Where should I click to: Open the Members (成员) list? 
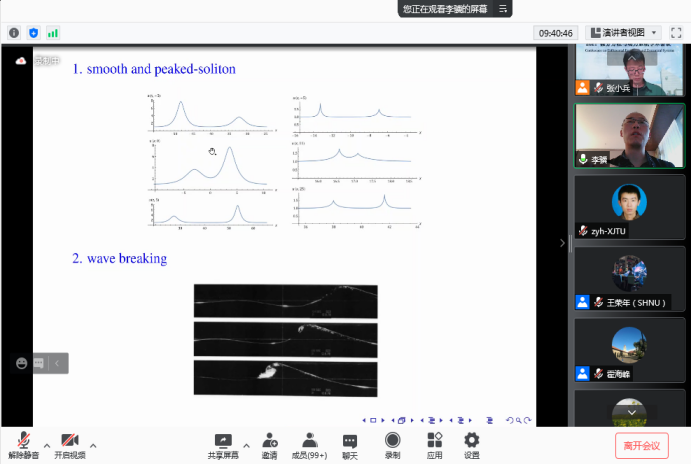pyautogui.click(x=309, y=444)
